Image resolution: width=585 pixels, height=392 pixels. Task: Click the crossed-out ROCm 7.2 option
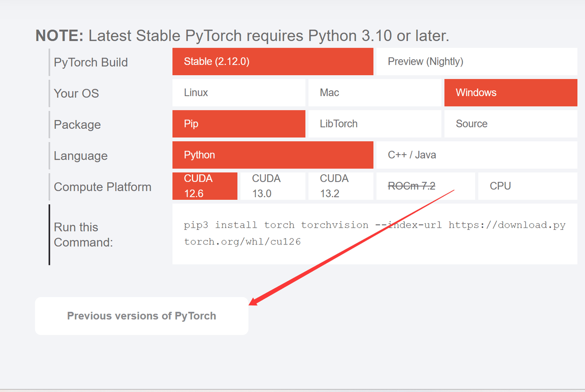tap(426, 186)
